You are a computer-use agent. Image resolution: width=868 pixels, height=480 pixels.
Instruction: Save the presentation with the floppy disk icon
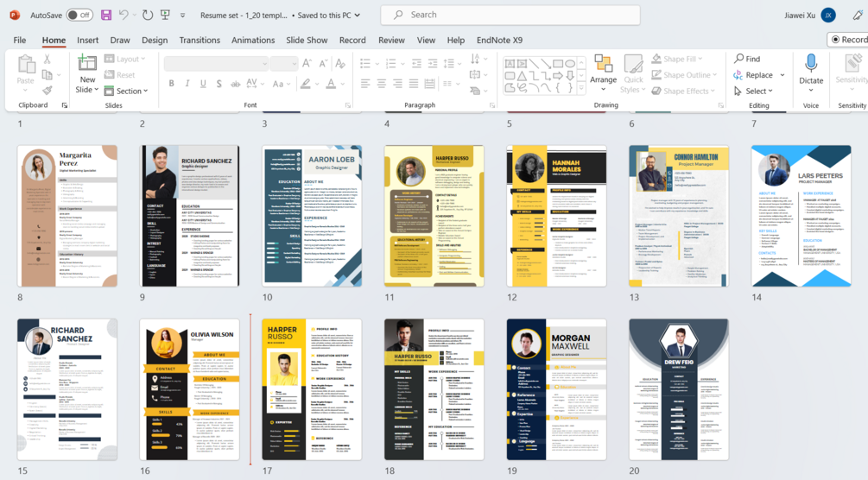point(106,15)
